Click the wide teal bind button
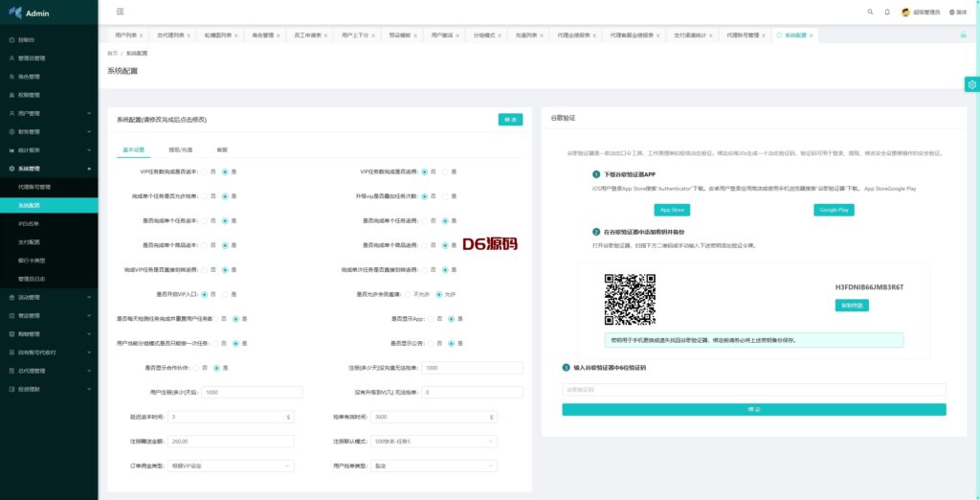Image resolution: width=980 pixels, height=500 pixels. point(754,409)
